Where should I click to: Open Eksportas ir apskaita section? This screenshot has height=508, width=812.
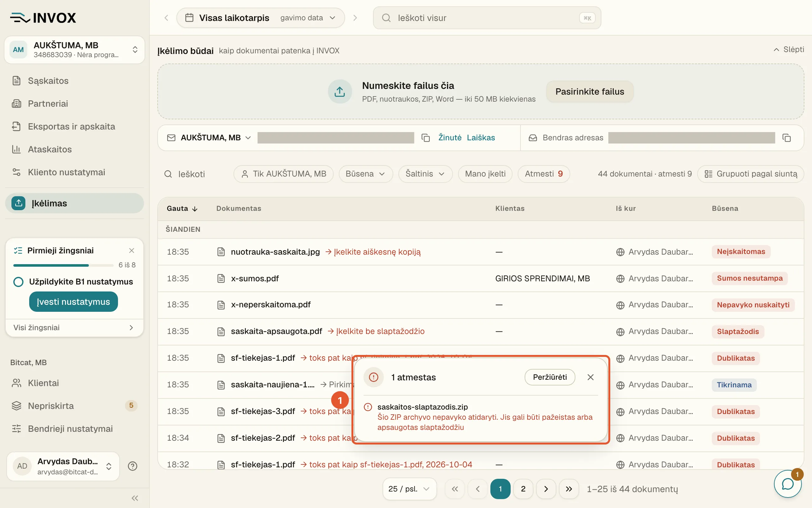[75, 126]
